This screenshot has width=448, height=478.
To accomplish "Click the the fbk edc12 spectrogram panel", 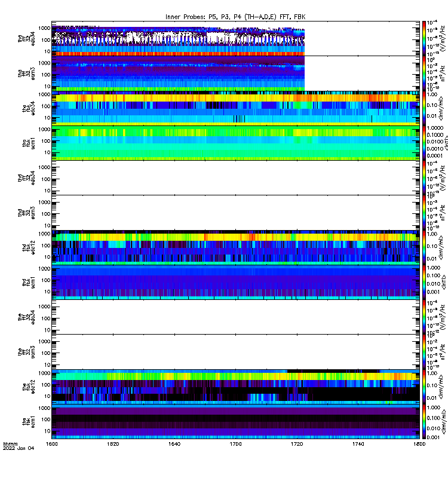I will click(x=235, y=387).
